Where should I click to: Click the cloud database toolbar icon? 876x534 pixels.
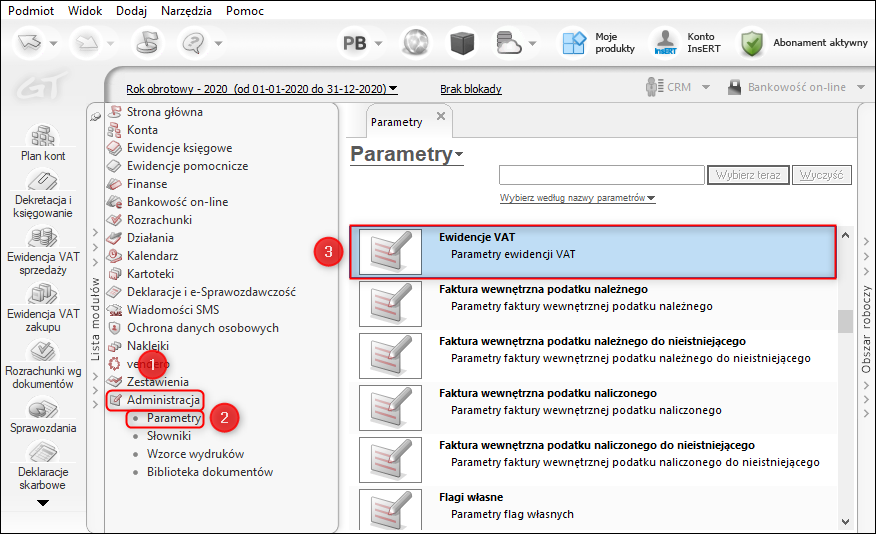[508, 43]
